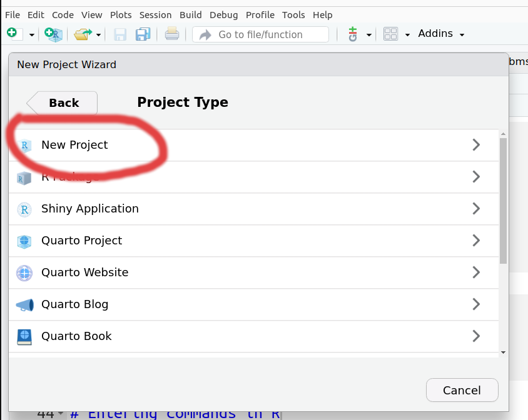Click the Open File folder icon
This screenshot has height=420, width=528.
pyautogui.click(x=82, y=34)
